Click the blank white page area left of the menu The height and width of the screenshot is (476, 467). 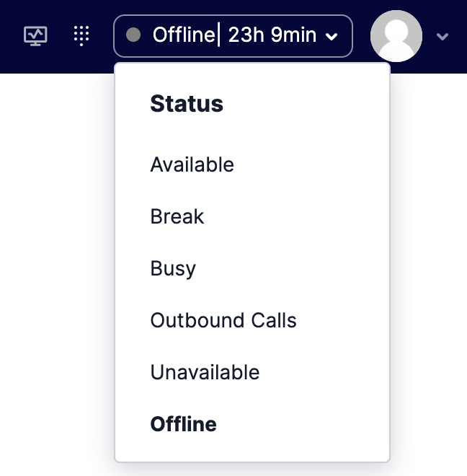(56, 273)
